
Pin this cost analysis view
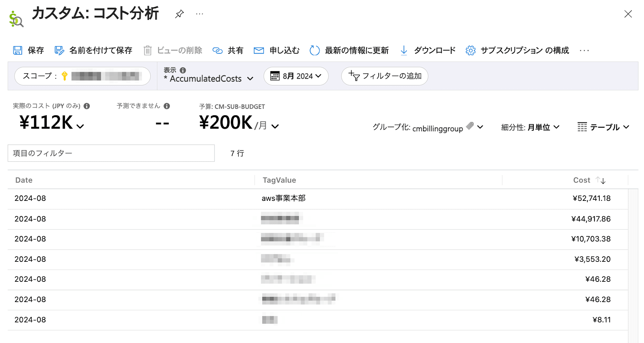click(x=179, y=14)
